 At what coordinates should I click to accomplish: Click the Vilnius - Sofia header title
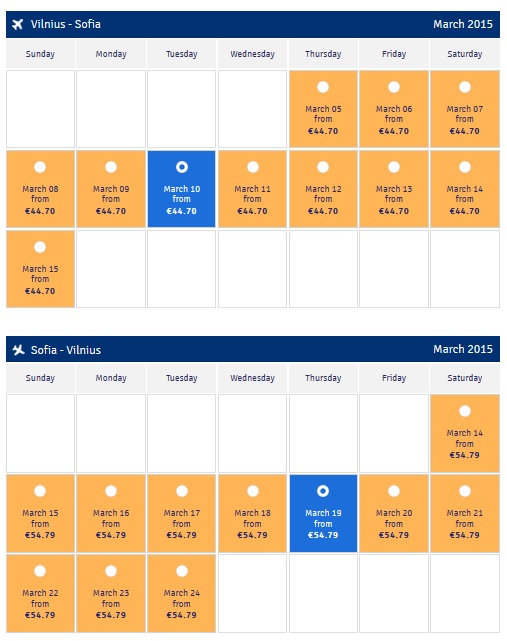(65, 24)
